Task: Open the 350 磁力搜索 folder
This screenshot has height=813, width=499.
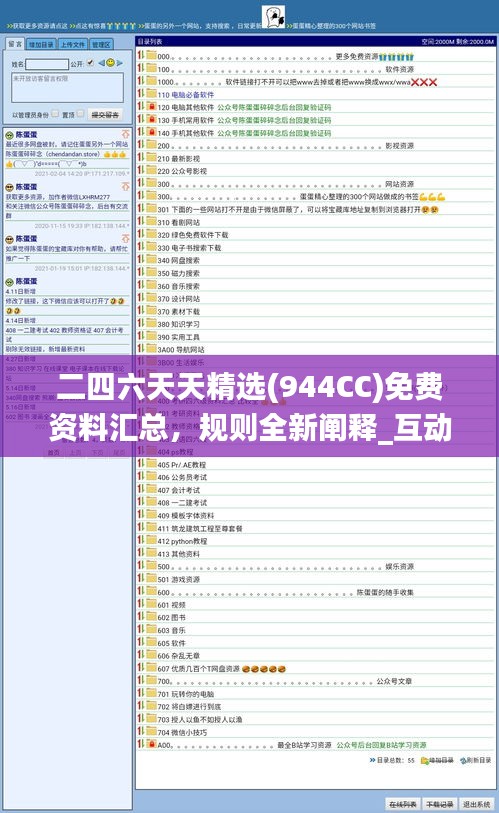Action: point(178,273)
